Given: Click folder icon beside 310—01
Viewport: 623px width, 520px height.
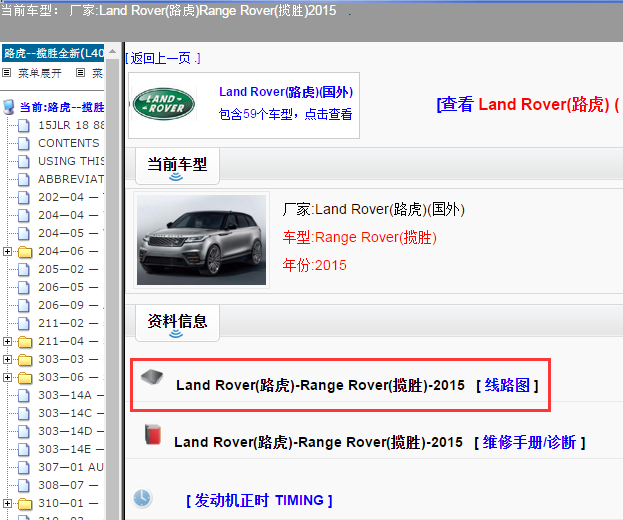Looking at the screenshot, I should pyautogui.click(x=25, y=504).
